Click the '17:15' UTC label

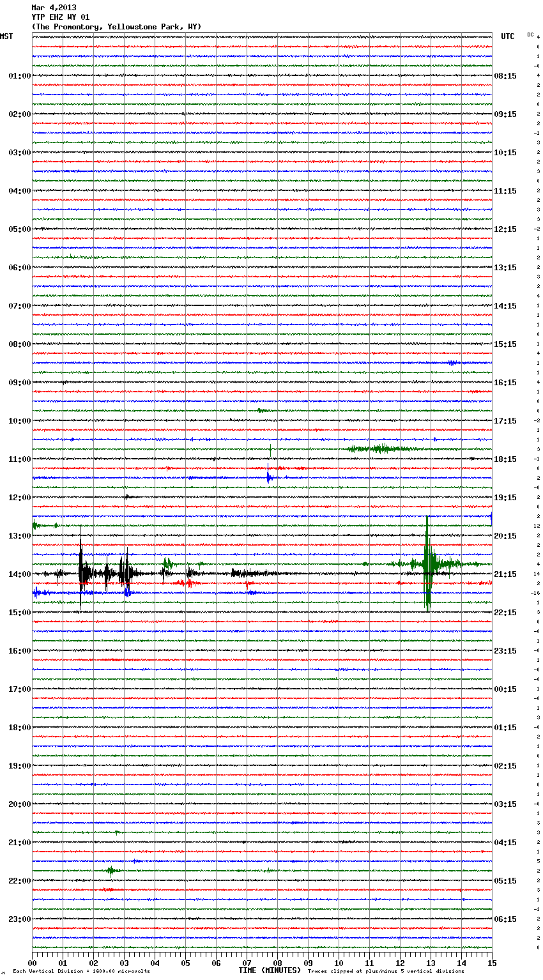505,421
